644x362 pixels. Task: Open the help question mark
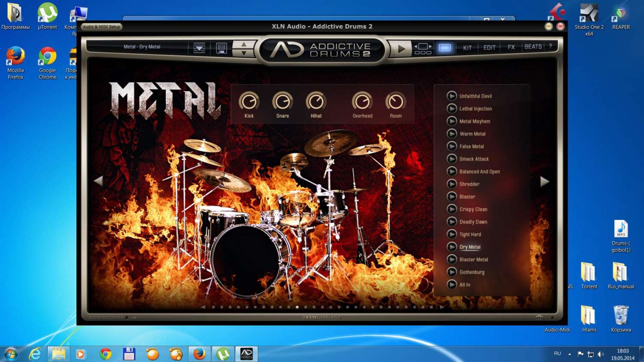tap(550, 46)
